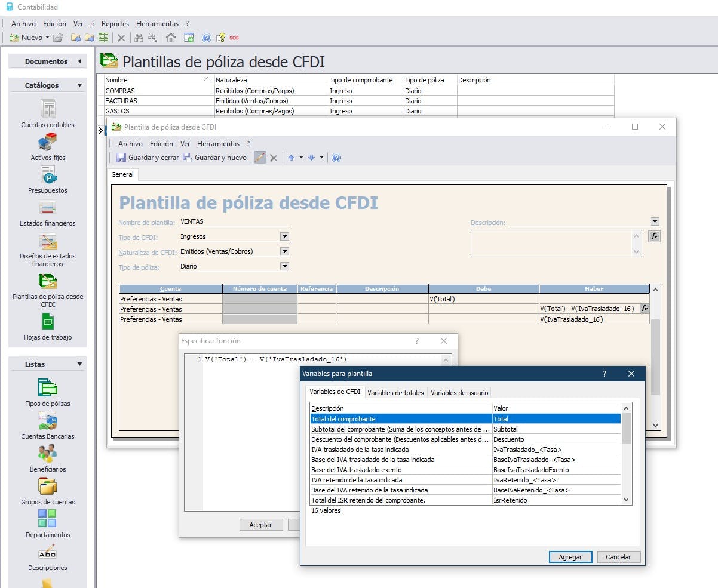Click the delete X icon in template toolbar
Screen dimensions: 718x588
click(274, 158)
